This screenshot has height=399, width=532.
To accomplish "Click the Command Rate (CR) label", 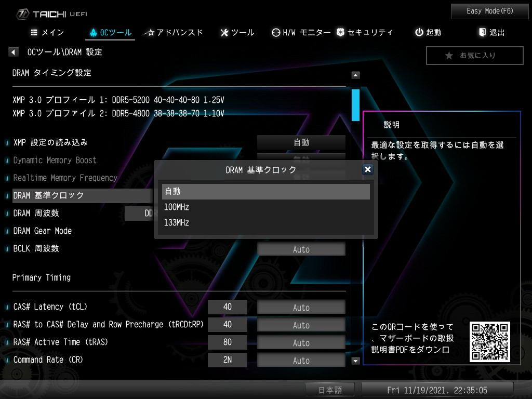I will [x=48, y=360].
